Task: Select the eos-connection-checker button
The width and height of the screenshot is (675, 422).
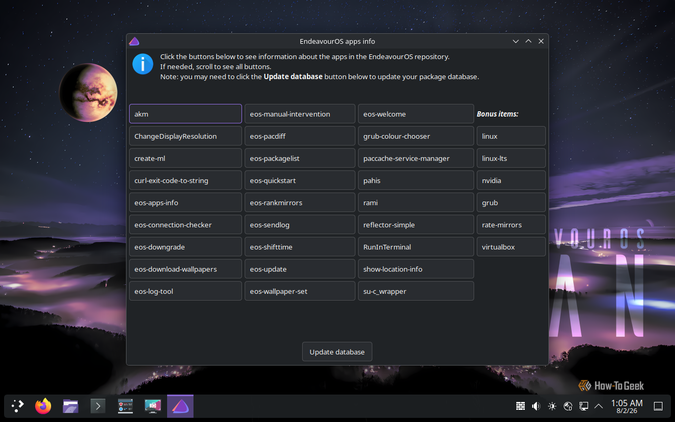Action: (x=185, y=225)
